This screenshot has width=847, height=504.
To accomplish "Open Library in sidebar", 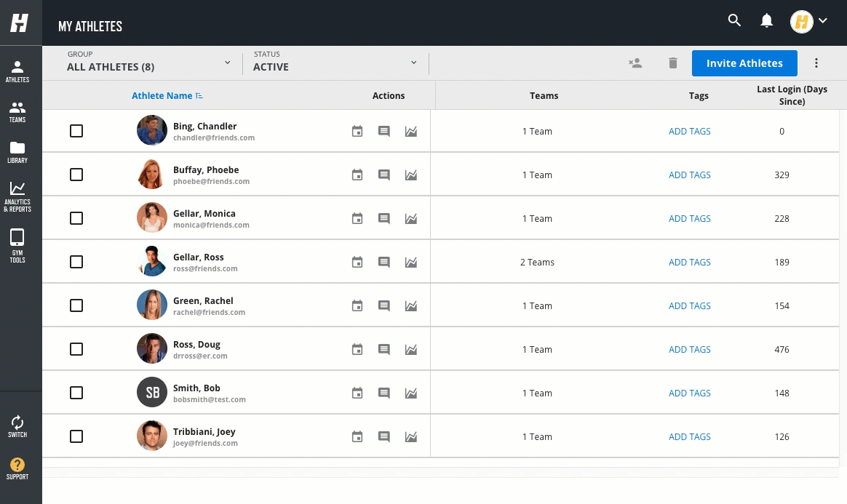I will (x=17, y=153).
